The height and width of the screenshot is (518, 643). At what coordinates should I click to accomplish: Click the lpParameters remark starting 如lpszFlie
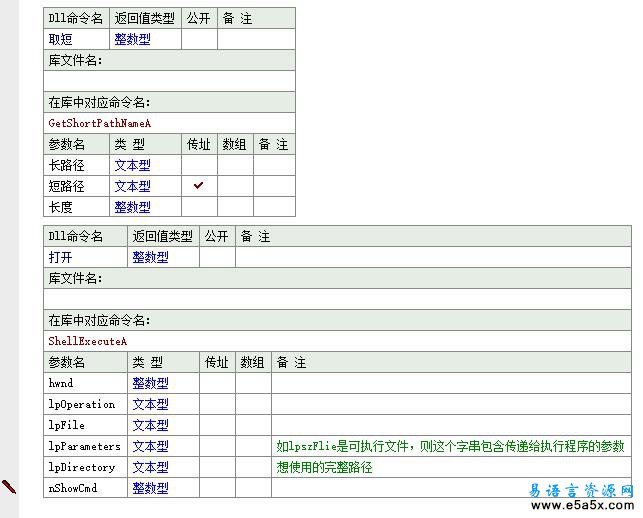[x=450, y=446]
